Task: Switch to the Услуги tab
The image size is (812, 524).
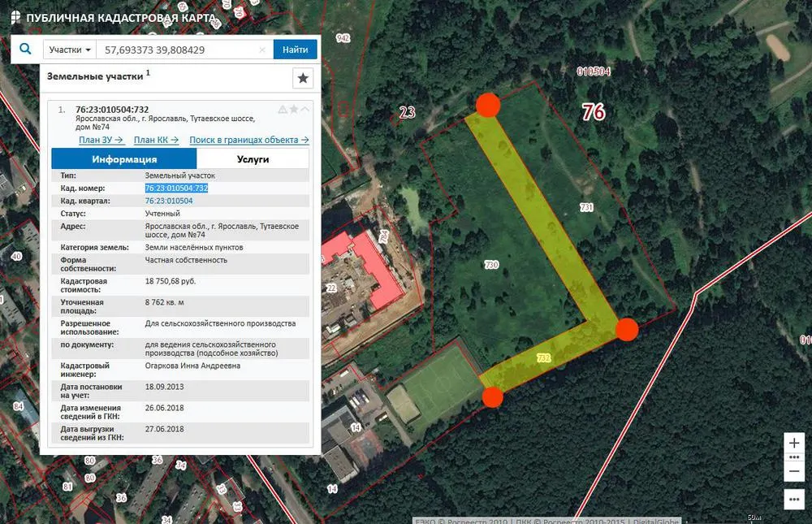Action: pyautogui.click(x=253, y=159)
